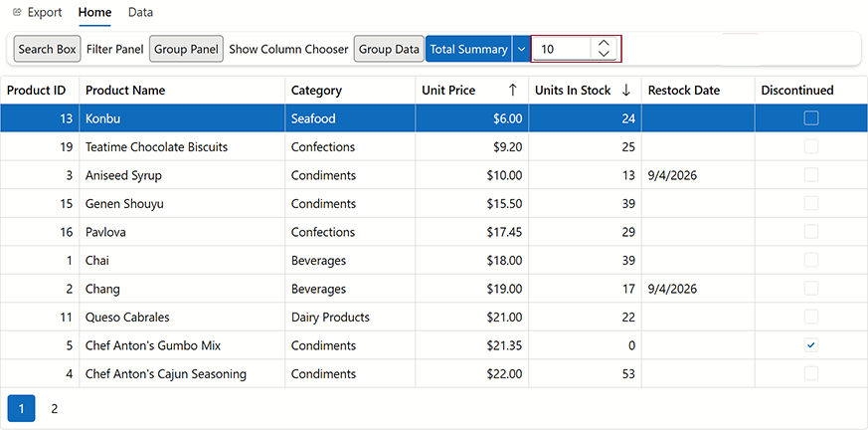Viewport: 868px width, 430px height.
Task: Click the $15.50 unit price cell
Action: pos(472,203)
